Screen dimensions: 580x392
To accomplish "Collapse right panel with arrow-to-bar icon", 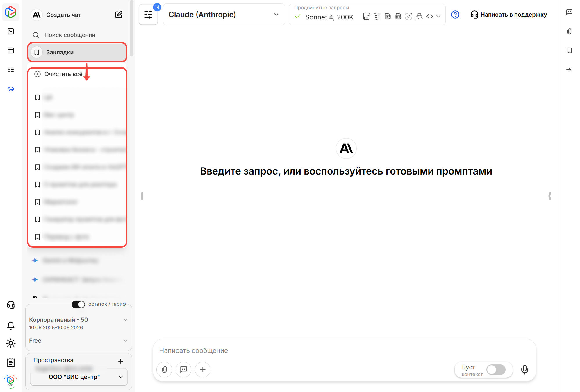I will click(x=569, y=70).
